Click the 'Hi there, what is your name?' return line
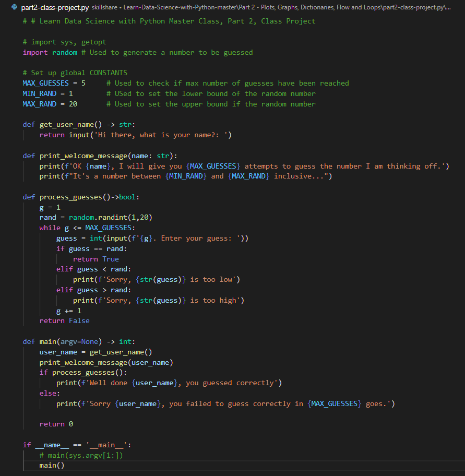 coord(135,135)
